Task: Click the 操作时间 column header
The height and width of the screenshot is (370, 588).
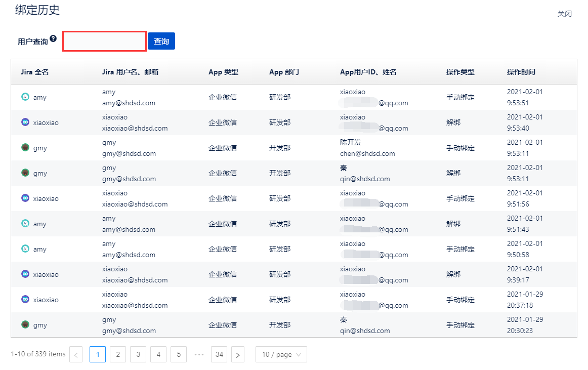Action: [x=521, y=72]
